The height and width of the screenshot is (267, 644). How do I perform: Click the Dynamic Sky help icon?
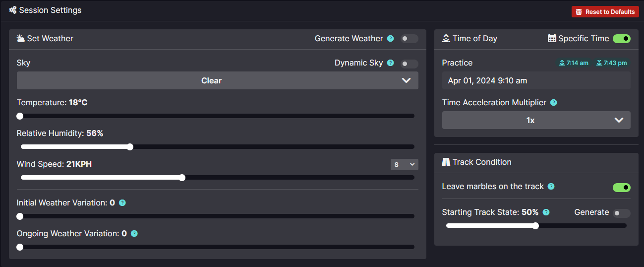point(391,63)
